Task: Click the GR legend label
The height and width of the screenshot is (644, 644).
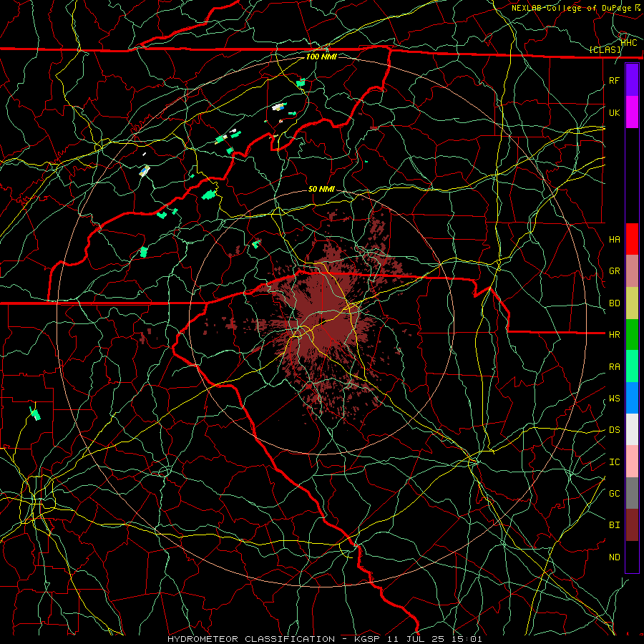Action: (615, 271)
